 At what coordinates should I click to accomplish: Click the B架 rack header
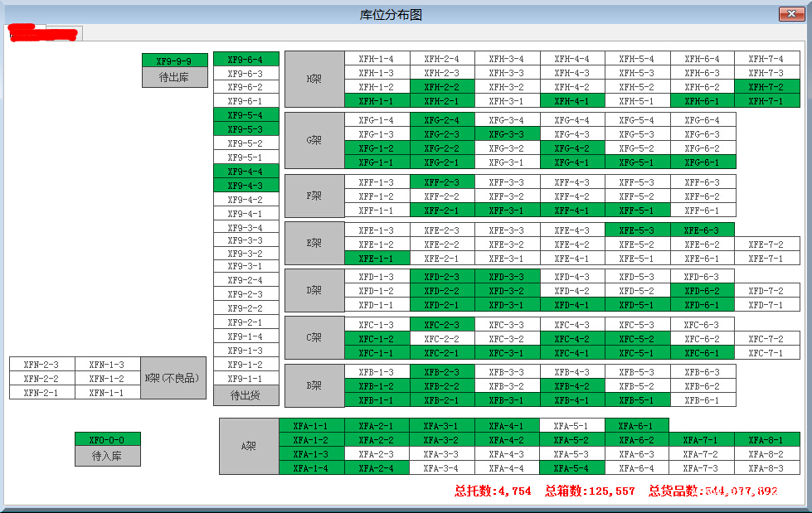click(314, 385)
